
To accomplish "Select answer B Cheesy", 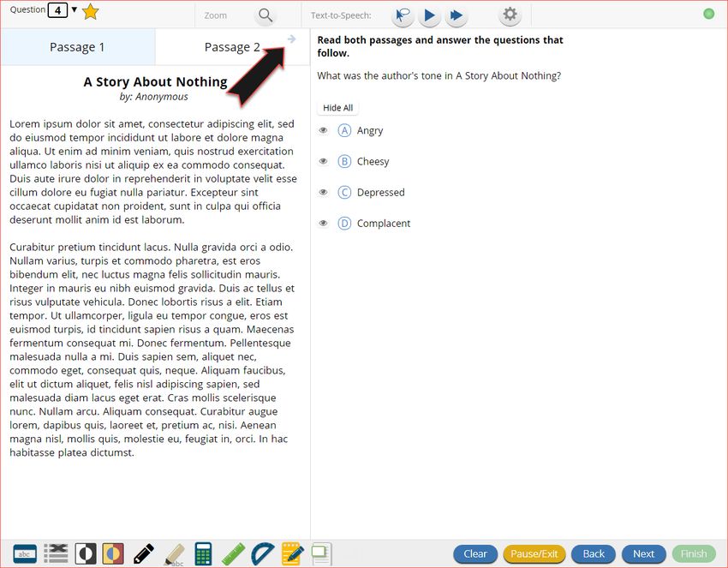I will tap(344, 162).
